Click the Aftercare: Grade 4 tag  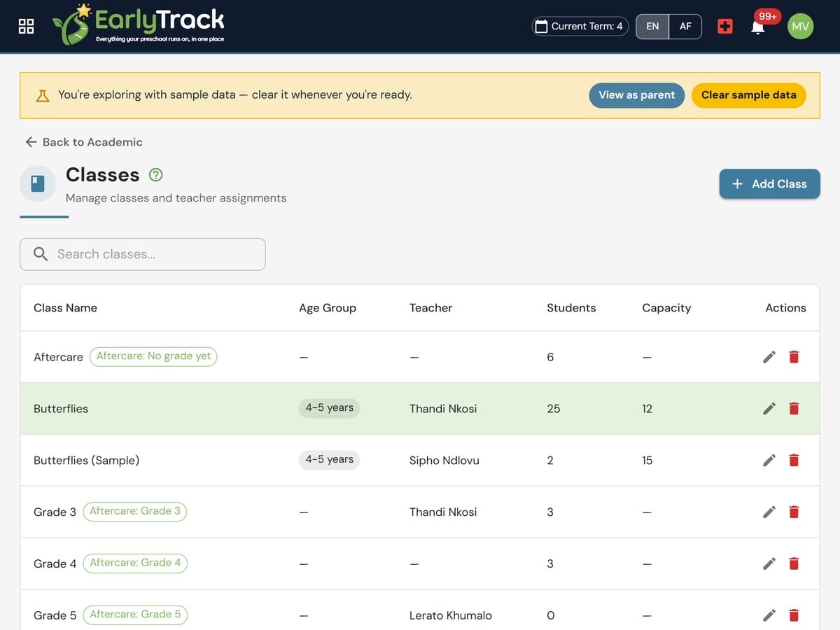click(135, 563)
